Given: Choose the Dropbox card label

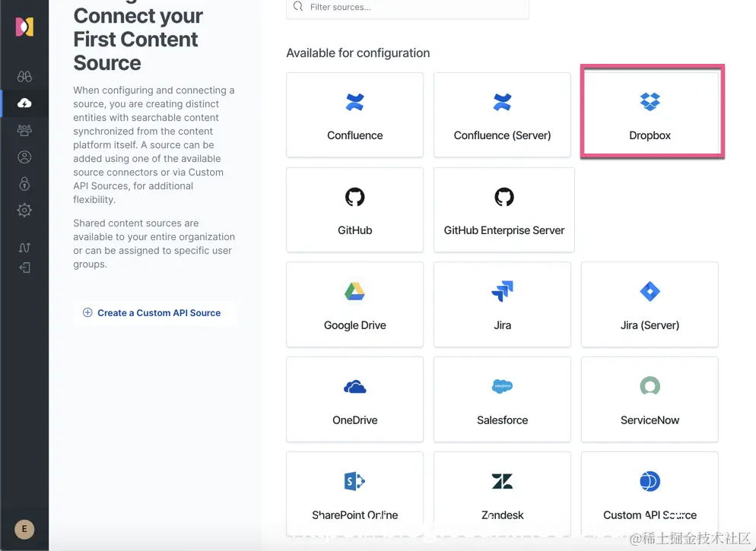Looking at the screenshot, I should click(x=650, y=135).
